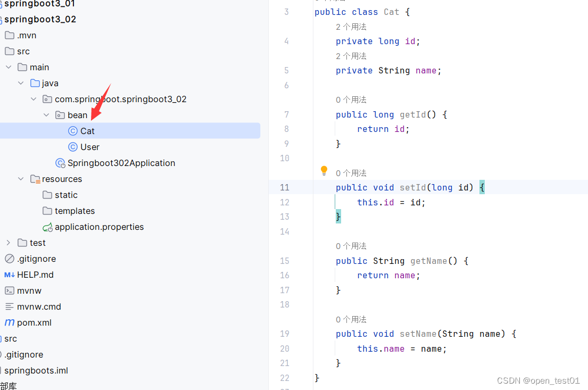Collapse the java source folder
This screenshot has height=390, width=588.
(x=21, y=83)
